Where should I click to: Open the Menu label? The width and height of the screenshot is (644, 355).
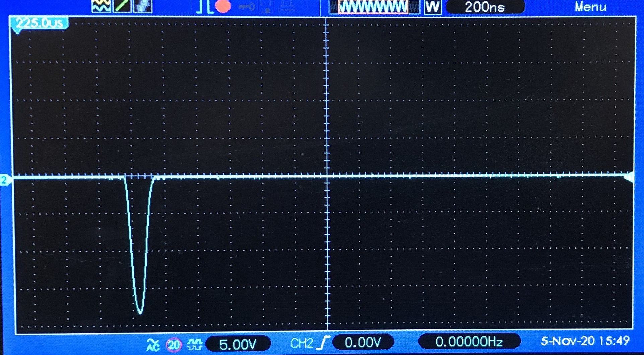[x=590, y=7]
